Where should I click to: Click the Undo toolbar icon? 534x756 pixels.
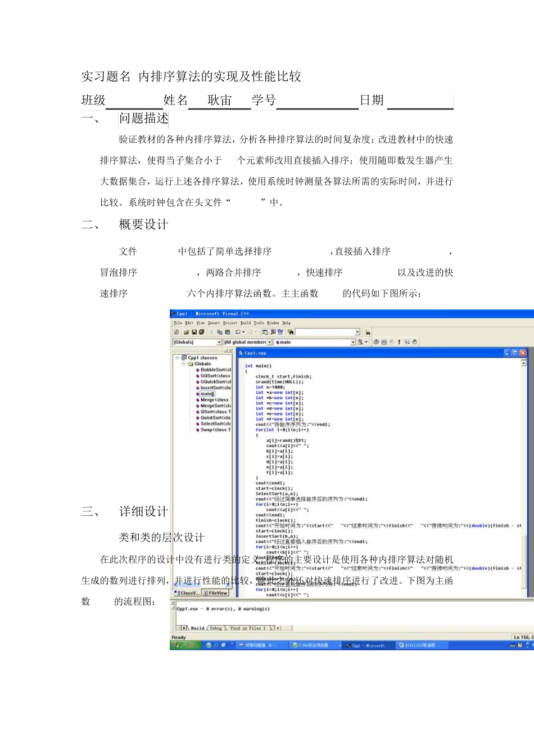tap(238, 332)
